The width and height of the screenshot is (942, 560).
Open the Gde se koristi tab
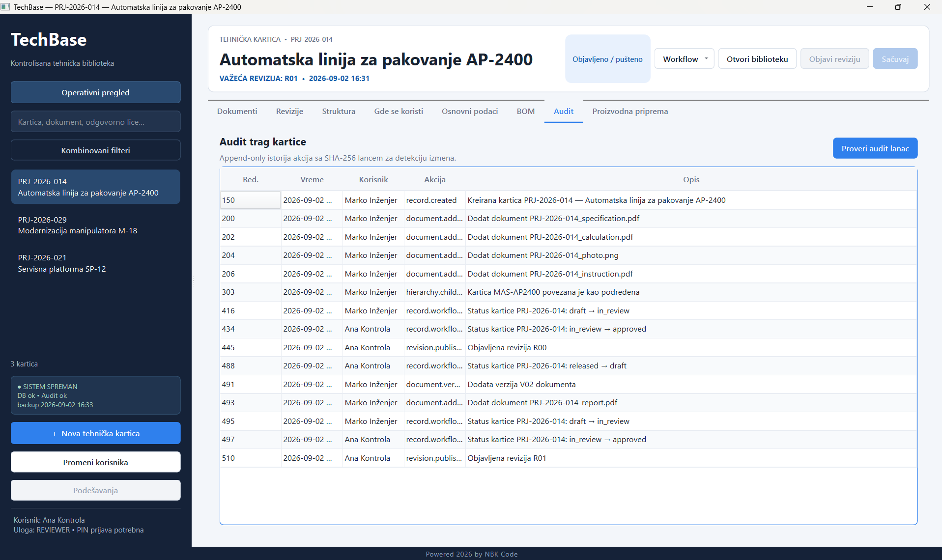click(x=399, y=112)
